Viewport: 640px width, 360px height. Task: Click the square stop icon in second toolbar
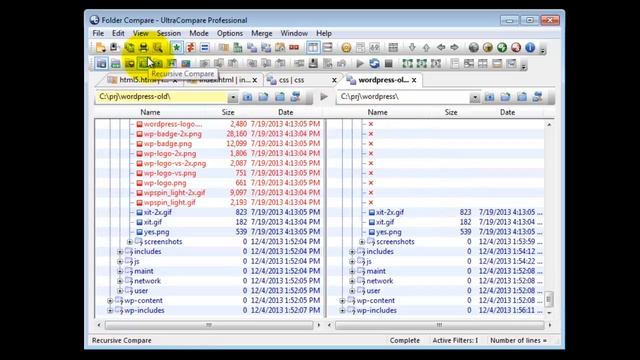[389, 63]
